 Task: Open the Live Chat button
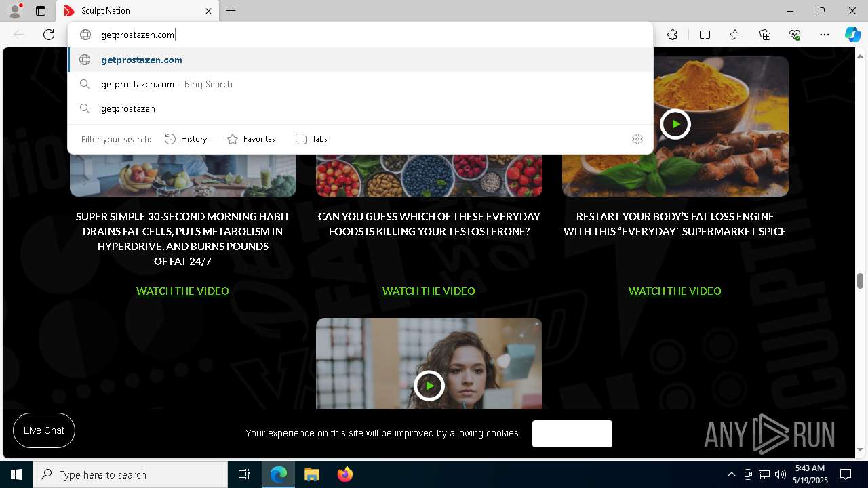pyautogui.click(x=44, y=430)
